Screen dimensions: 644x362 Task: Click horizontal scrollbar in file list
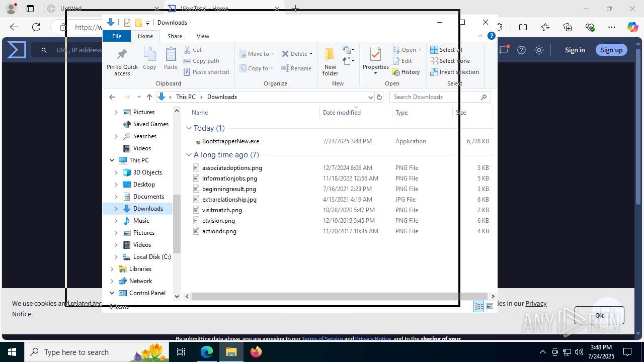tap(340, 297)
